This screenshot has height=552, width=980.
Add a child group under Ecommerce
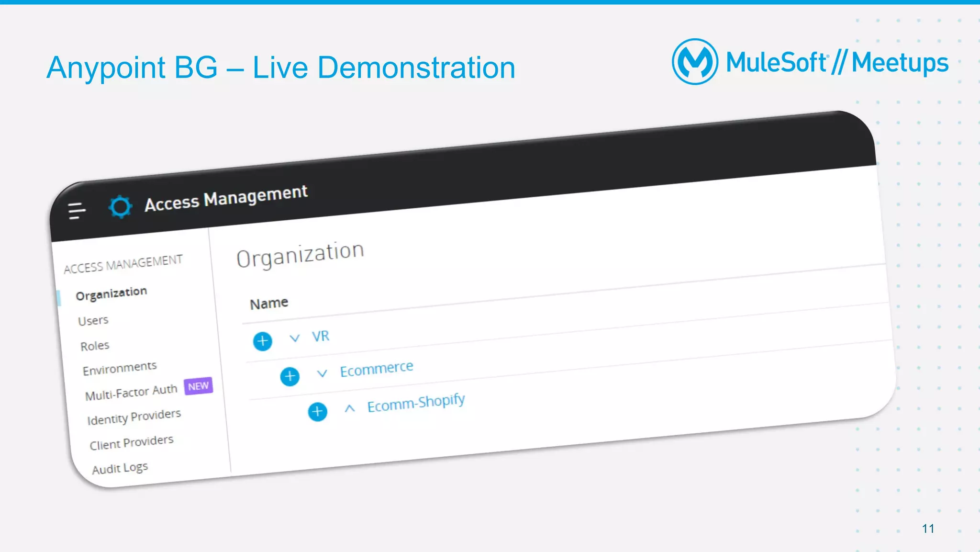coord(290,376)
